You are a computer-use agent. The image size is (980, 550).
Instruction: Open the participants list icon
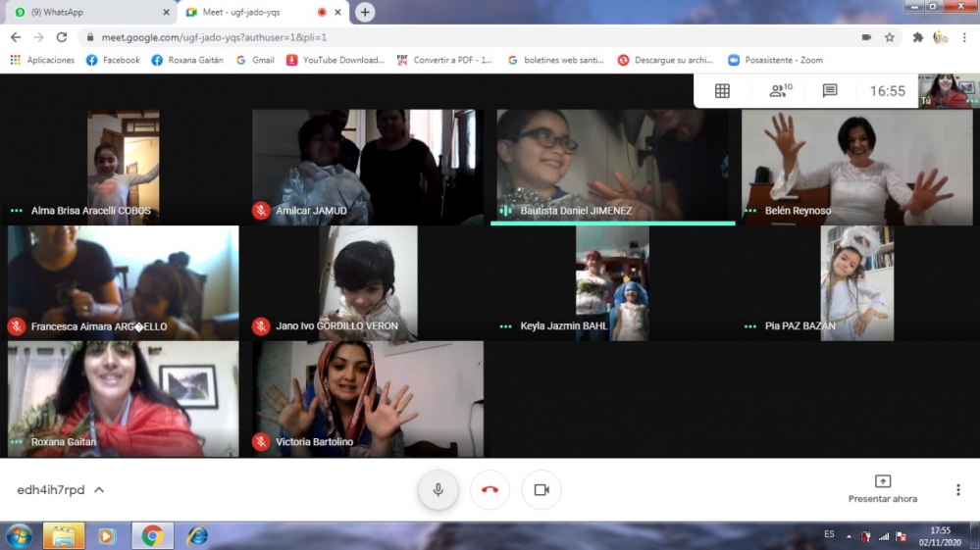click(x=780, y=91)
